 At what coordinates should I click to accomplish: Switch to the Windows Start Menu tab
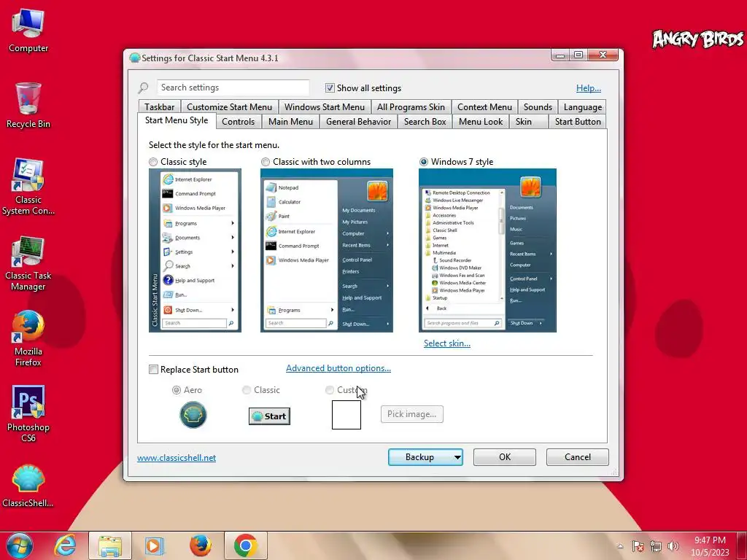point(325,107)
